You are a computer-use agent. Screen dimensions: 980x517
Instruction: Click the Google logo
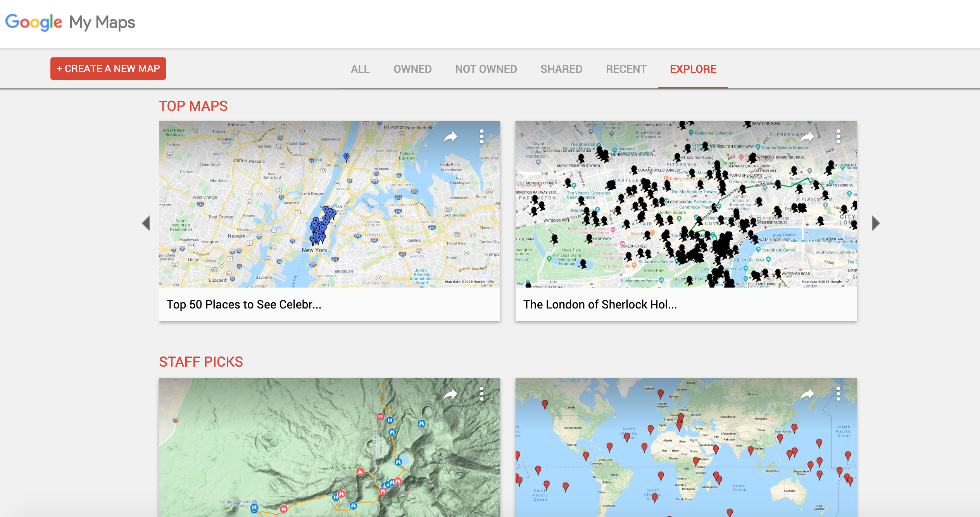[34, 22]
